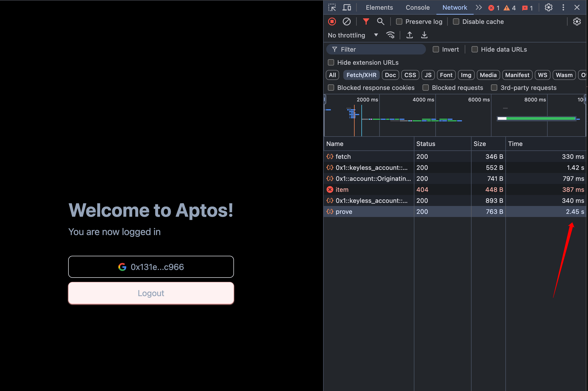The width and height of the screenshot is (588, 391).
Task: Click the left timeline overview handle
Action: (x=325, y=100)
